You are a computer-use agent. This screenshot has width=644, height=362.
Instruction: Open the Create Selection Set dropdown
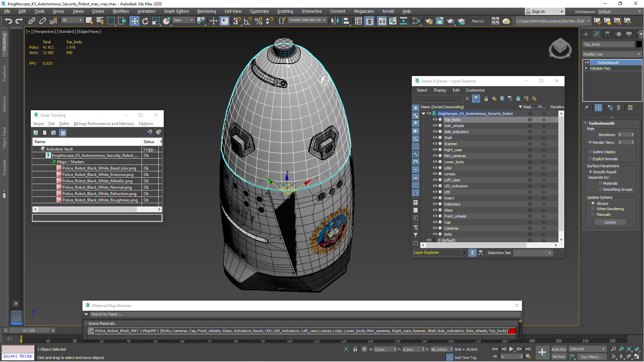tap(307, 20)
